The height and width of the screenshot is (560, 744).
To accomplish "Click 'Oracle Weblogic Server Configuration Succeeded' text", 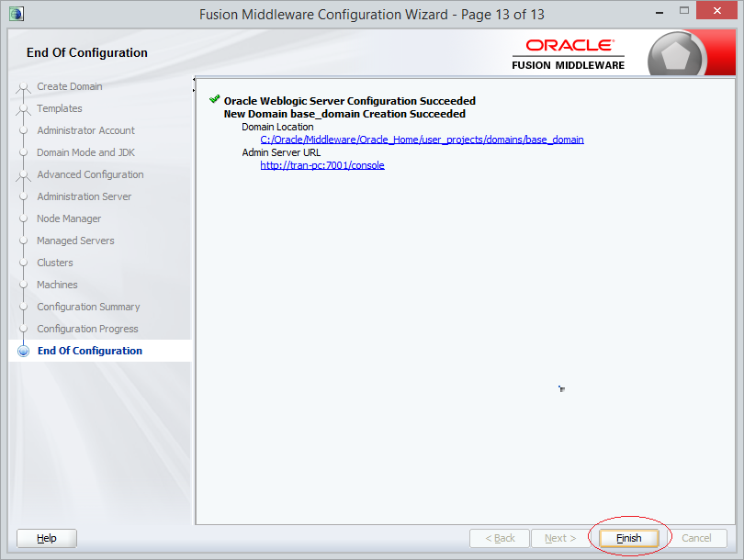I will (x=350, y=101).
